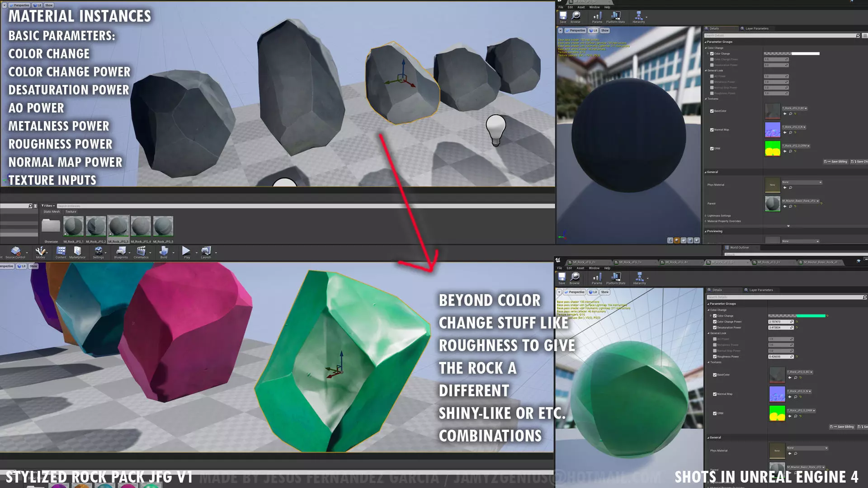The width and height of the screenshot is (868, 488).
Task: Open Filters dropdown in Content Browser
Action: 48,206
